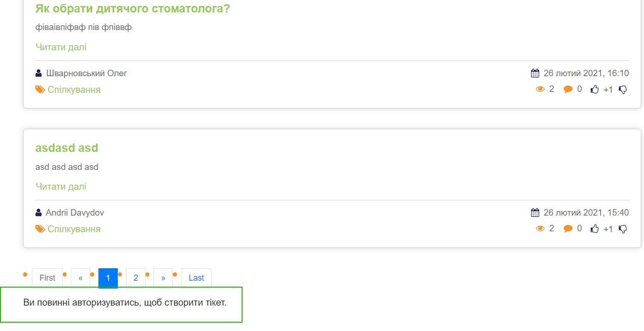Open comments bubble of asdasd asd post
644x331 pixels.
[x=568, y=229]
